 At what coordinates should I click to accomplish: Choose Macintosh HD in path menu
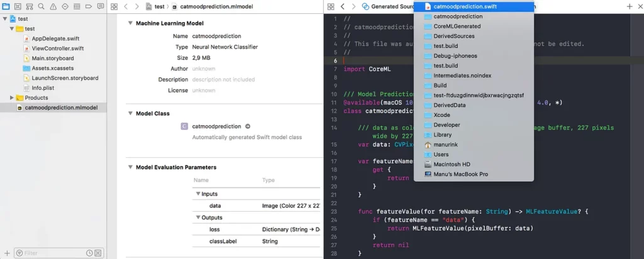474,164
